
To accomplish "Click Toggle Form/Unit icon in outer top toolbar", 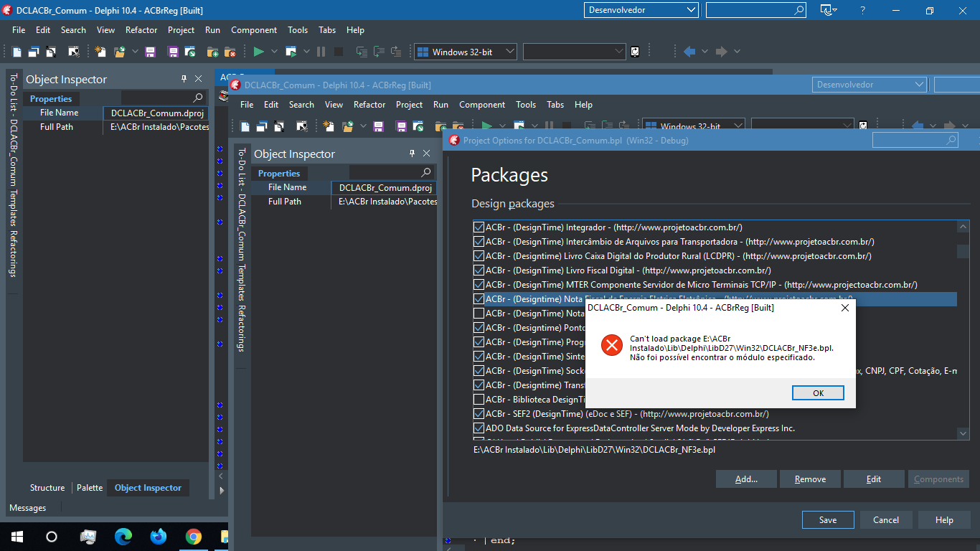I will pyautogui.click(x=73, y=52).
